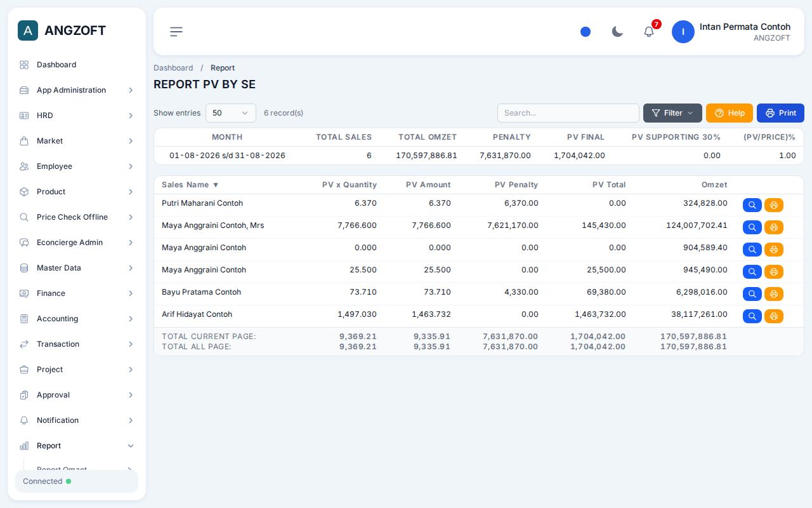The height and width of the screenshot is (508, 812).
Task: Click the blue theme color dot
Action: (586, 32)
